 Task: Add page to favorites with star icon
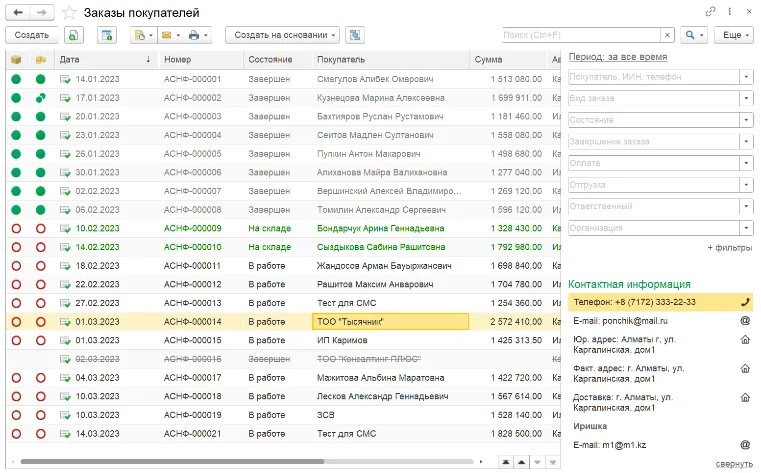[x=69, y=13]
